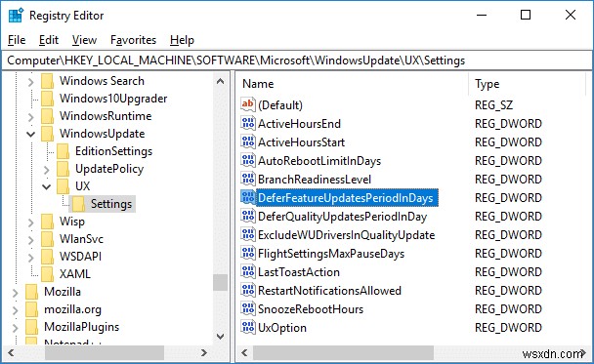Click the LastToastAction DWORD icon
The image size is (594, 364).
[x=248, y=271]
